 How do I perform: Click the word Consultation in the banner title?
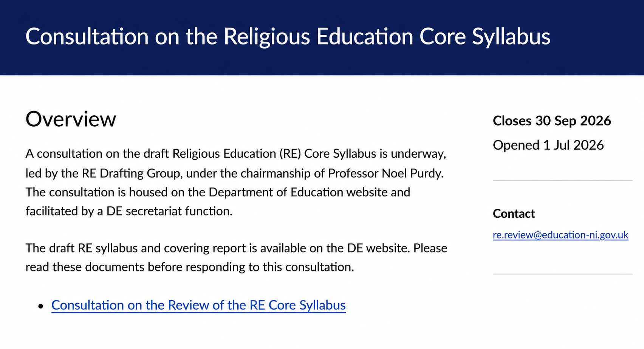click(x=87, y=37)
